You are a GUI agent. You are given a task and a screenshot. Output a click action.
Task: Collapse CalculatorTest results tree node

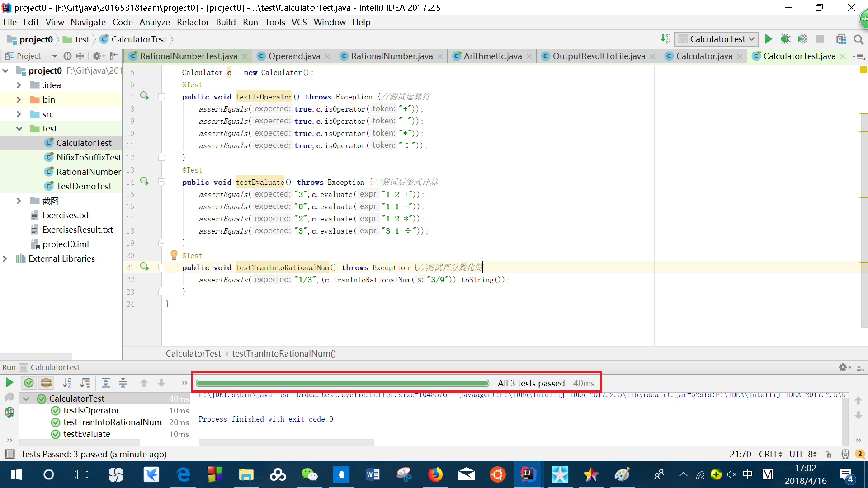26,399
